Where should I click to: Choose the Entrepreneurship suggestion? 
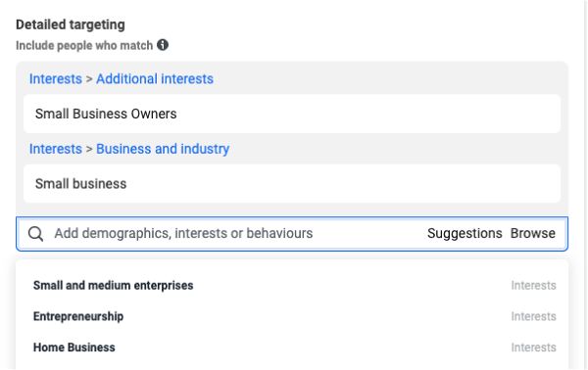pyautogui.click(x=292, y=316)
